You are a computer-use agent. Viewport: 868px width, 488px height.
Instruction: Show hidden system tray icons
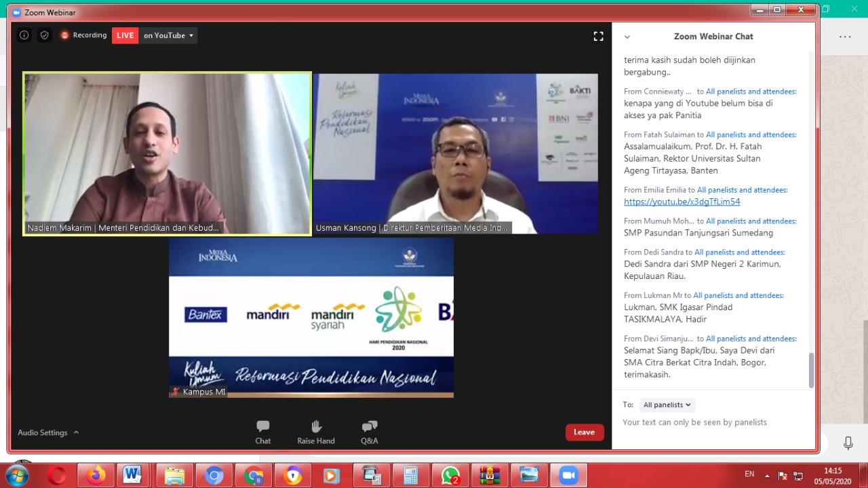[x=767, y=475]
